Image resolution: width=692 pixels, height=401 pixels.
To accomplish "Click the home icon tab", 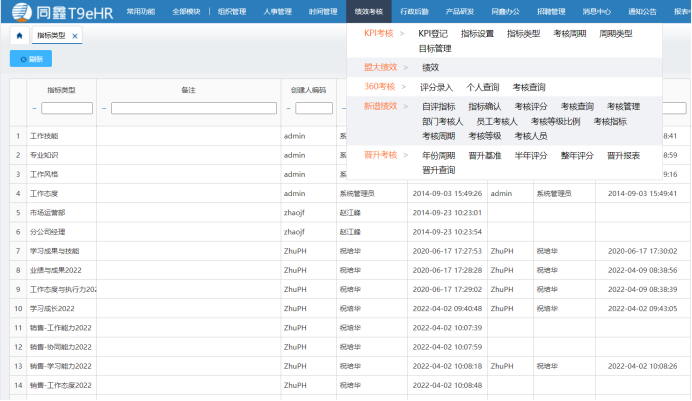I will tap(20, 35).
